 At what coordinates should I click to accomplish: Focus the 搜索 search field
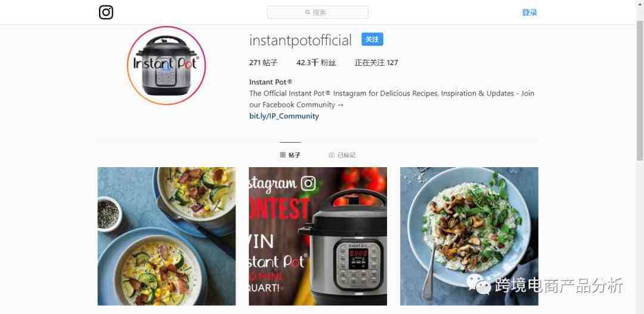click(x=318, y=13)
